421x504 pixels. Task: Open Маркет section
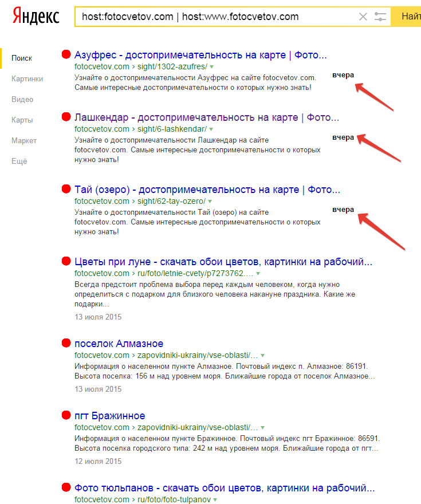24,140
